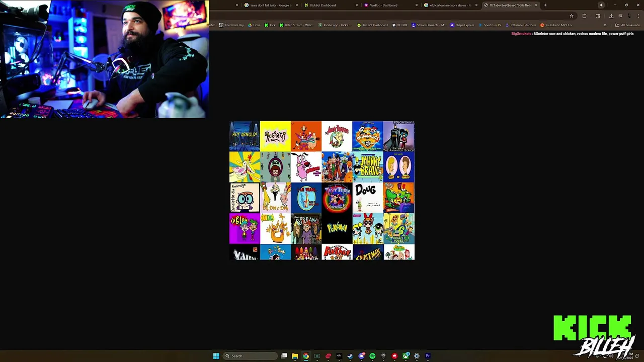Open the BOTRIX bookmark
Screen dimensions: 644x362
400,25
